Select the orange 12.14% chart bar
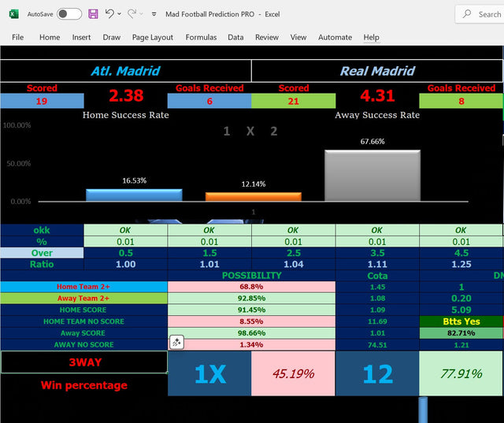This screenshot has width=504, height=423. [253, 196]
